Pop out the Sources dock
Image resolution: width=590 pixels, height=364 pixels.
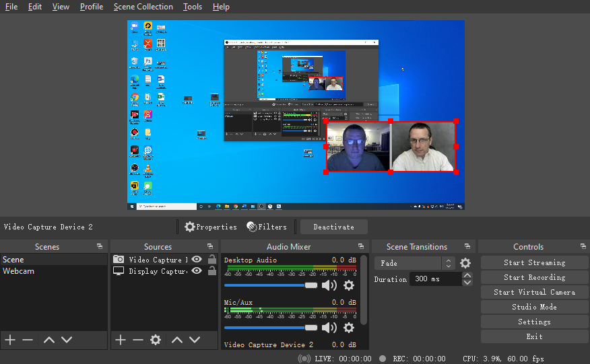[x=210, y=246]
